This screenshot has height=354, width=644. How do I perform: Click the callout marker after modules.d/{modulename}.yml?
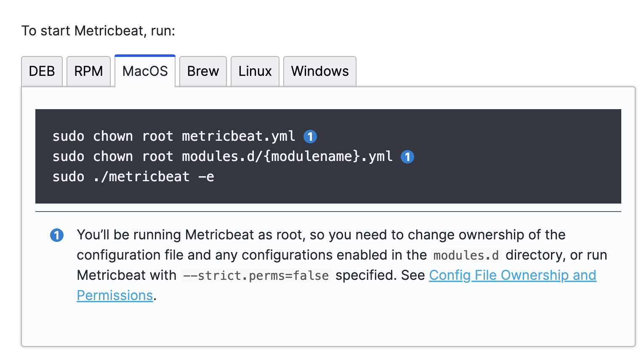(407, 157)
